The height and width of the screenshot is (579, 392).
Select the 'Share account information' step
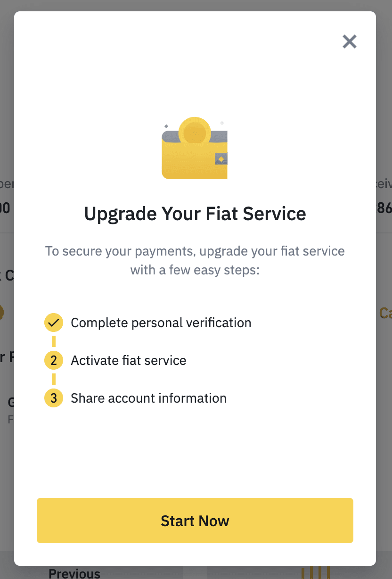[149, 398]
